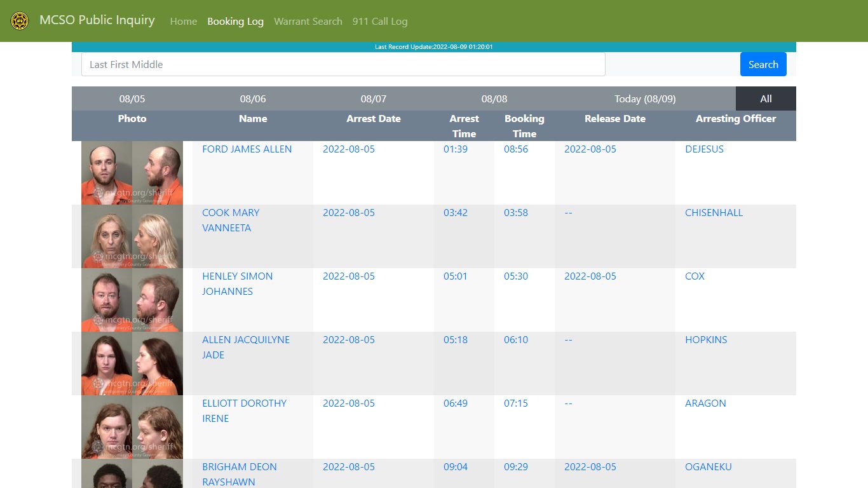Click arresting officer HOPKINS link
Image resolution: width=868 pixels, height=488 pixels.
point(706,339)
